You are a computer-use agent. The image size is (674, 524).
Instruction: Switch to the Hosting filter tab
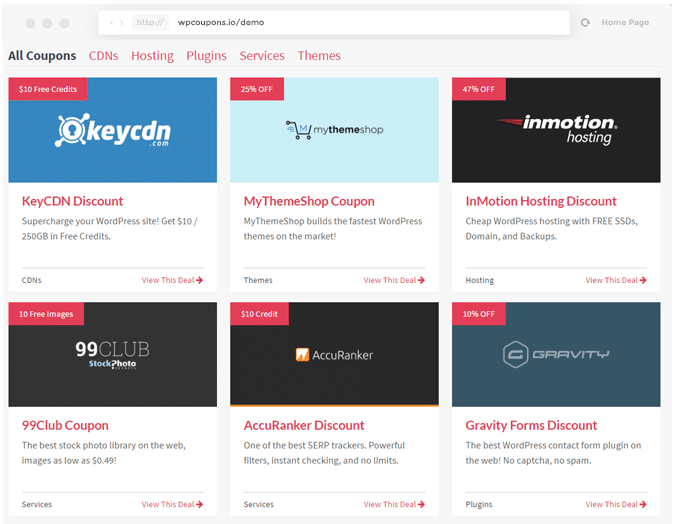152,56
